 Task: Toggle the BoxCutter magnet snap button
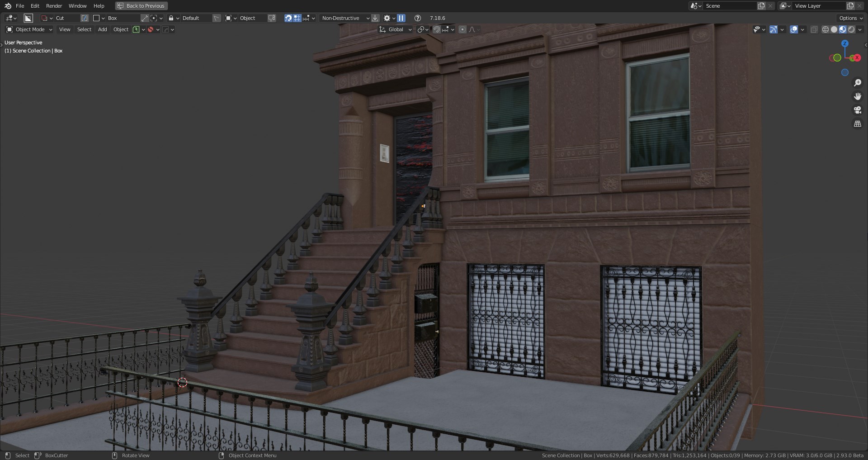[288, 18]
